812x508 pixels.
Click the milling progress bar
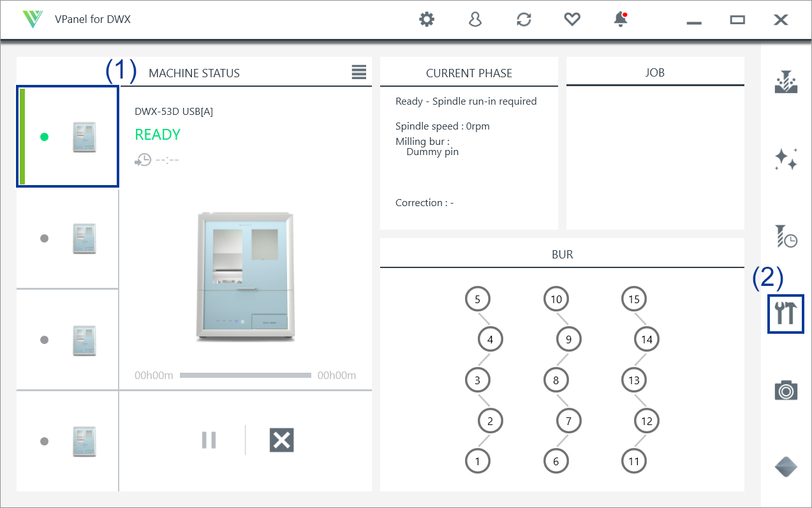245,375
